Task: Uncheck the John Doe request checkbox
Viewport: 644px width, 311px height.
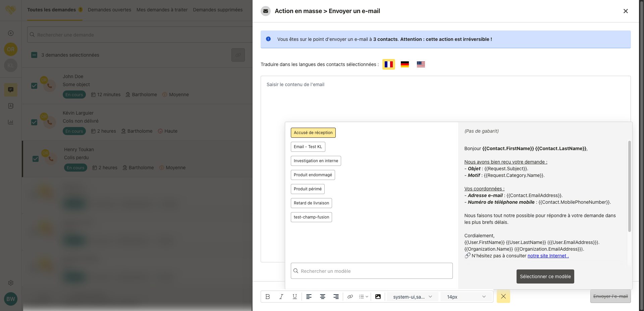Action: 34,86
